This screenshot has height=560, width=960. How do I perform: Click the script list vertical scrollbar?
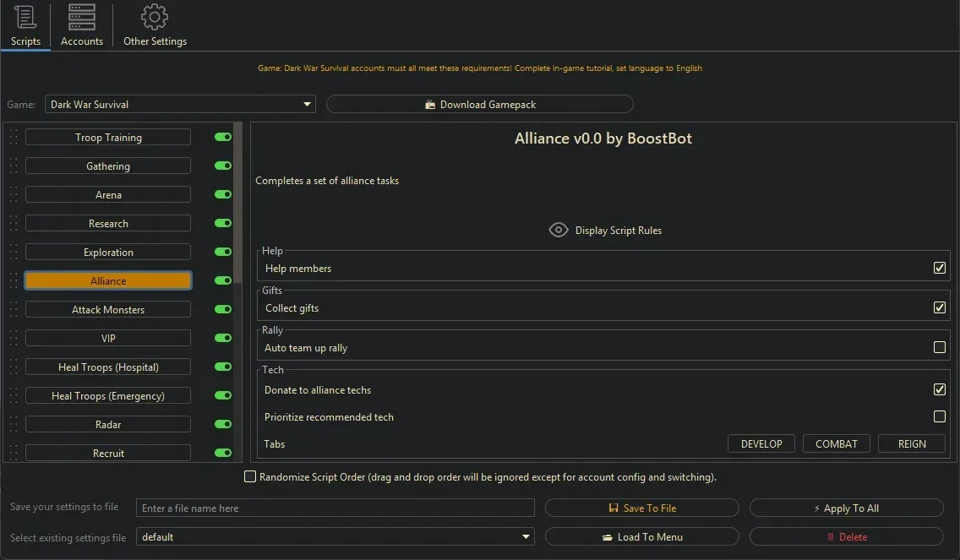point(237,202)
